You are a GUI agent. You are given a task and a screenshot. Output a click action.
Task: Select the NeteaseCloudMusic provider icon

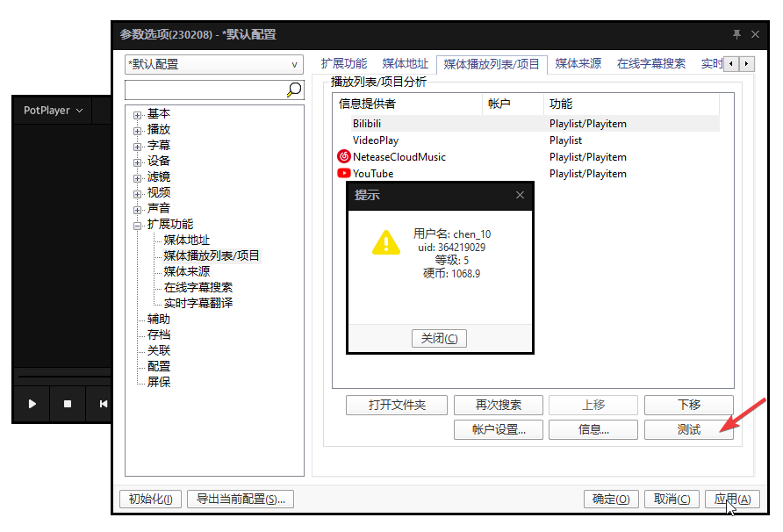(x=342, y=156)
